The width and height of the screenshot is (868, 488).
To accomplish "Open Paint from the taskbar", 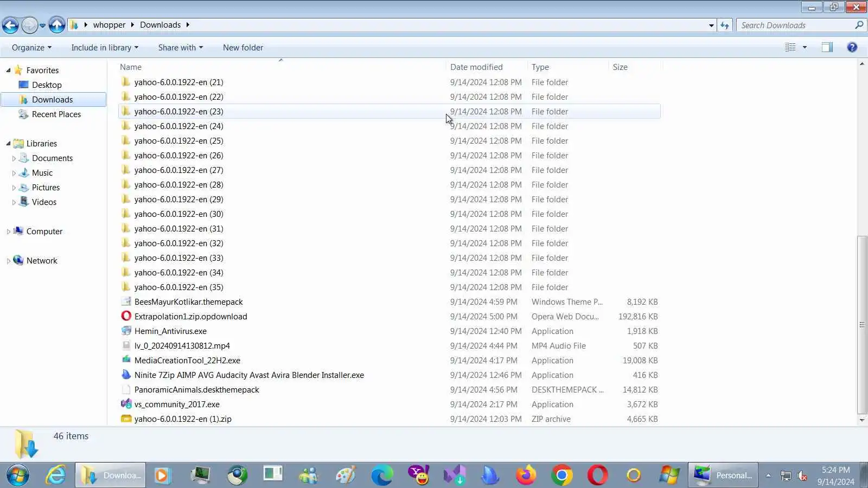I will (x=346, y=476).
